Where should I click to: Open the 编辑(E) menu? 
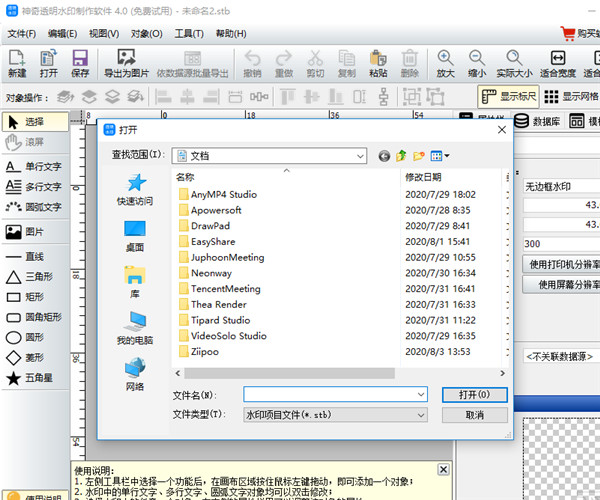[62, 34]
